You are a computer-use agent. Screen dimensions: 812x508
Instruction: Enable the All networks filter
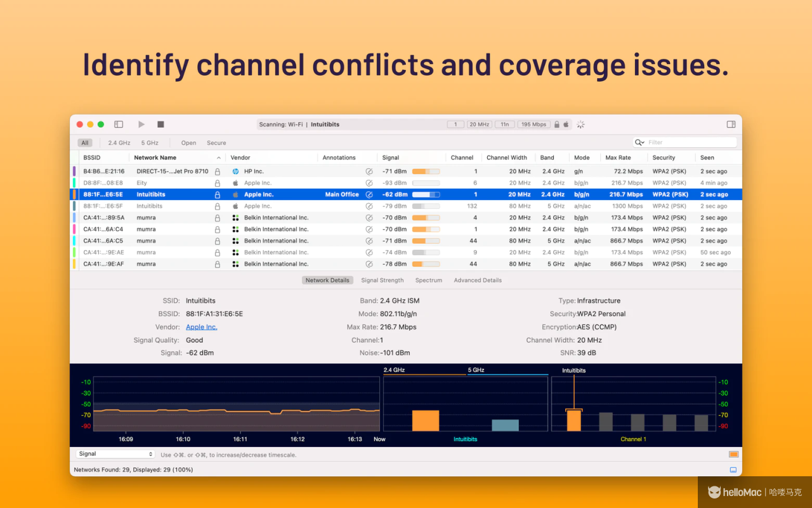coord(84,143)
